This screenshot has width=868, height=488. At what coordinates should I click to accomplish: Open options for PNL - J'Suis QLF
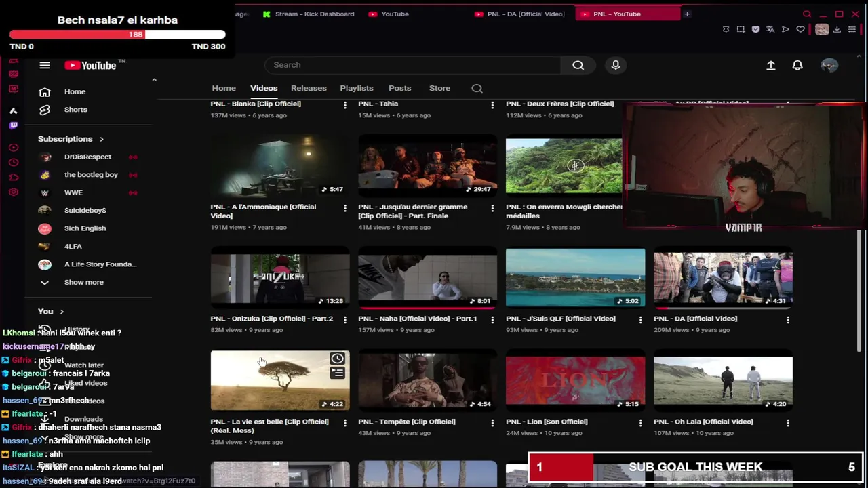coord(640,319)
